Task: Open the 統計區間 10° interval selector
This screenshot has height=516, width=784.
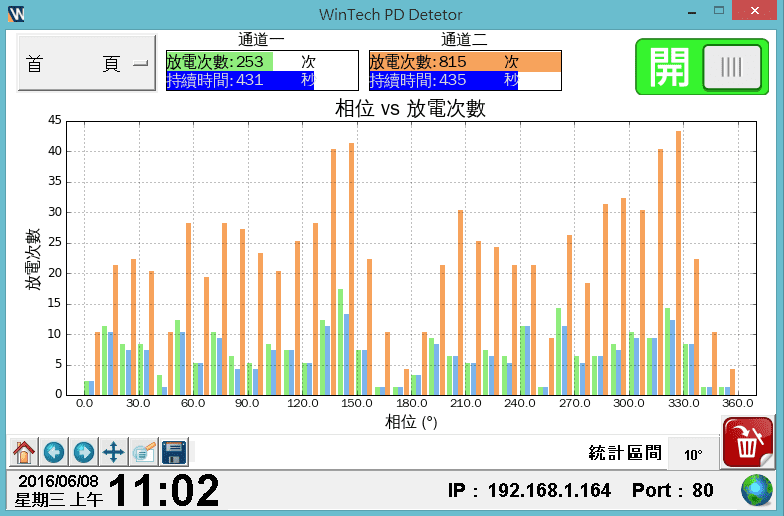Action: [693, 454]
